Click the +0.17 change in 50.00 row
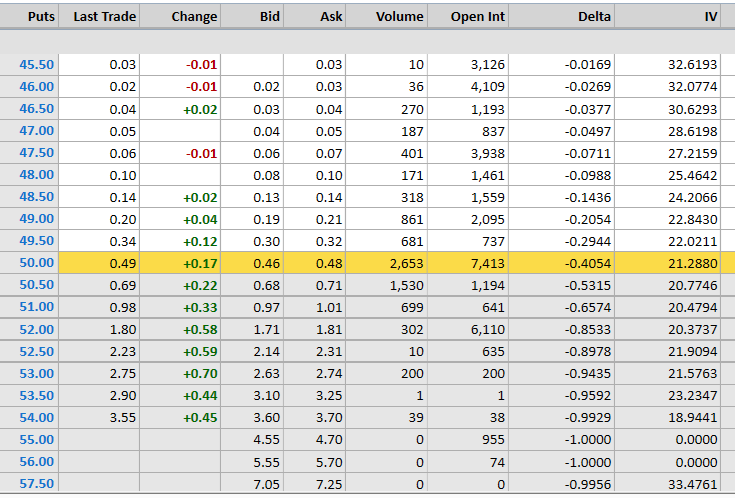Viewport: 735px width, 498px height. coord(200,264)
